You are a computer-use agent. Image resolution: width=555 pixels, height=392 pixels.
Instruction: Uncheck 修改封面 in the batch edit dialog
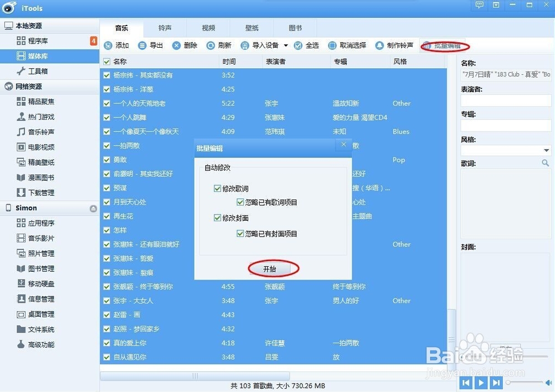(218, 218)
